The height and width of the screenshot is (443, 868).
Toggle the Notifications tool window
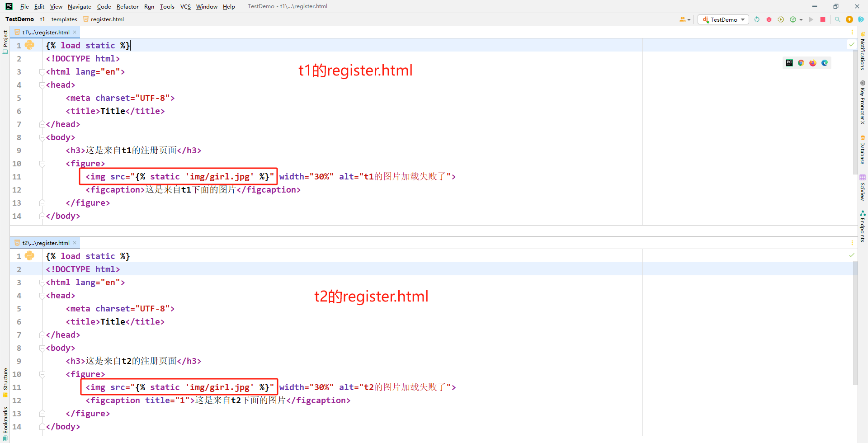click(x=863, y=51)
